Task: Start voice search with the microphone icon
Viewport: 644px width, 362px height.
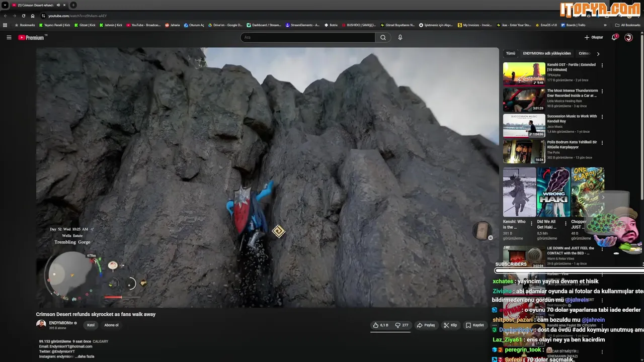Action: (x=400, y=38)
